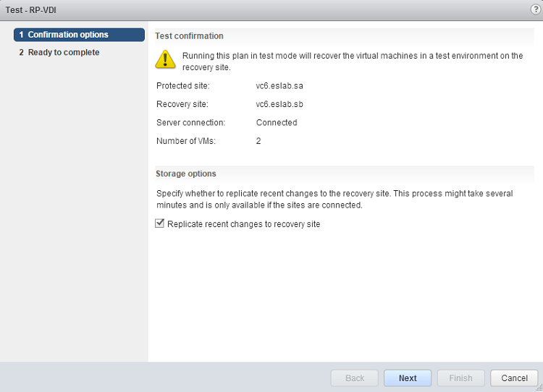This screenshot has height=392, width=543.
Task: Click the Storage options section header
Action: [186, 174]
